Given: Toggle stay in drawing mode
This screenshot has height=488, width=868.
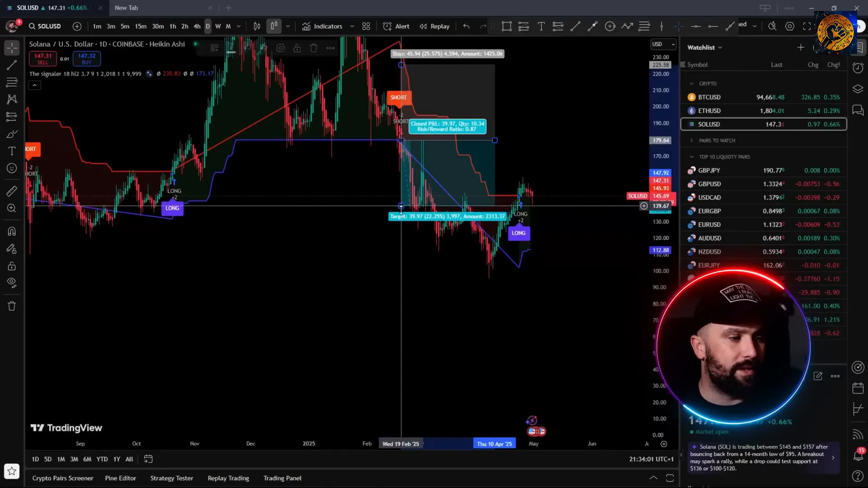Looking at the screenshot, I should pyautogui.click(x=12, y=249).
